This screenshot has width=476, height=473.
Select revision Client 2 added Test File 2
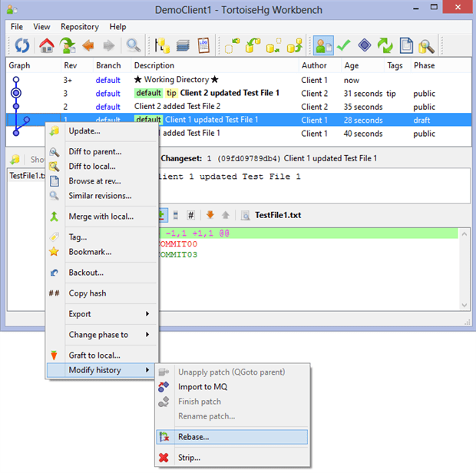[239, 107]
